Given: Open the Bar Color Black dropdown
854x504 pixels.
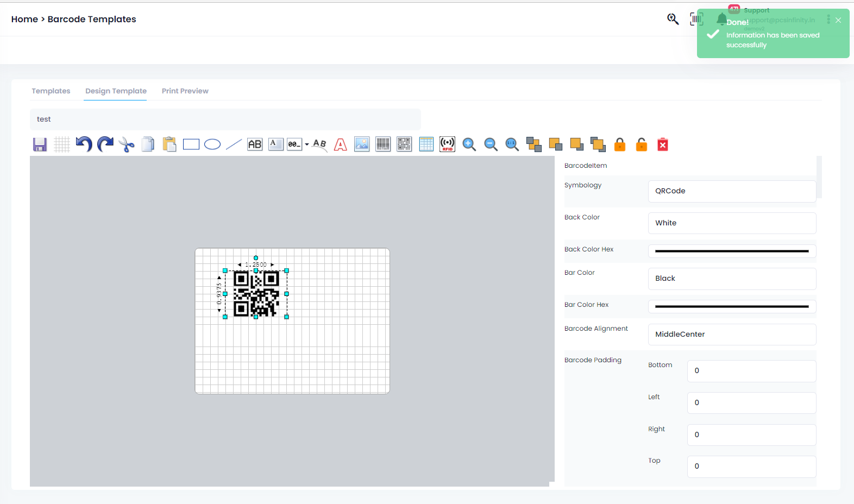Looking at the screenshot, I should tap(732, 279).
